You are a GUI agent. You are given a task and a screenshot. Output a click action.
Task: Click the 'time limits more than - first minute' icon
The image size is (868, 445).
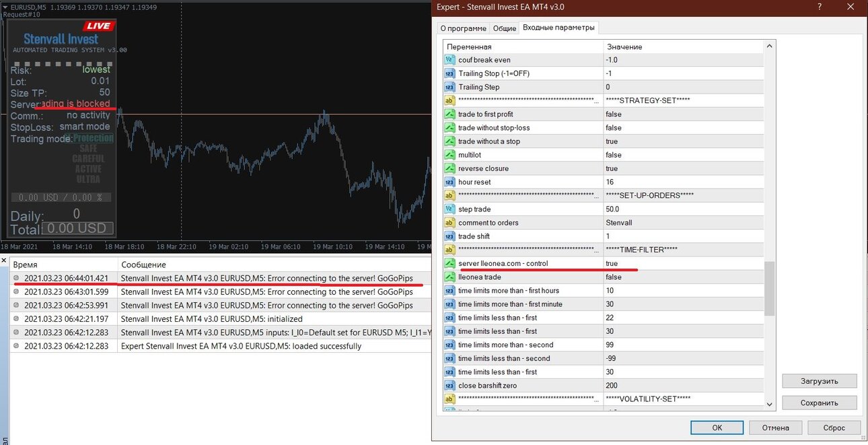450,304
